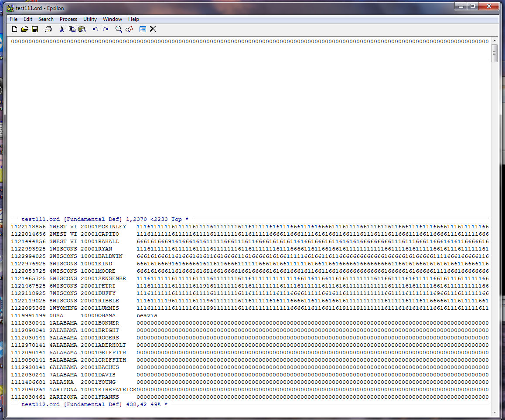
Task: Open a file with the folder icon
Action: tap(24, 29)
